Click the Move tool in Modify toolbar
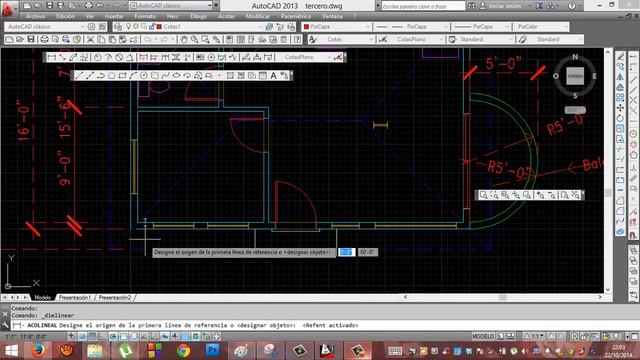 tap(620, 108)
